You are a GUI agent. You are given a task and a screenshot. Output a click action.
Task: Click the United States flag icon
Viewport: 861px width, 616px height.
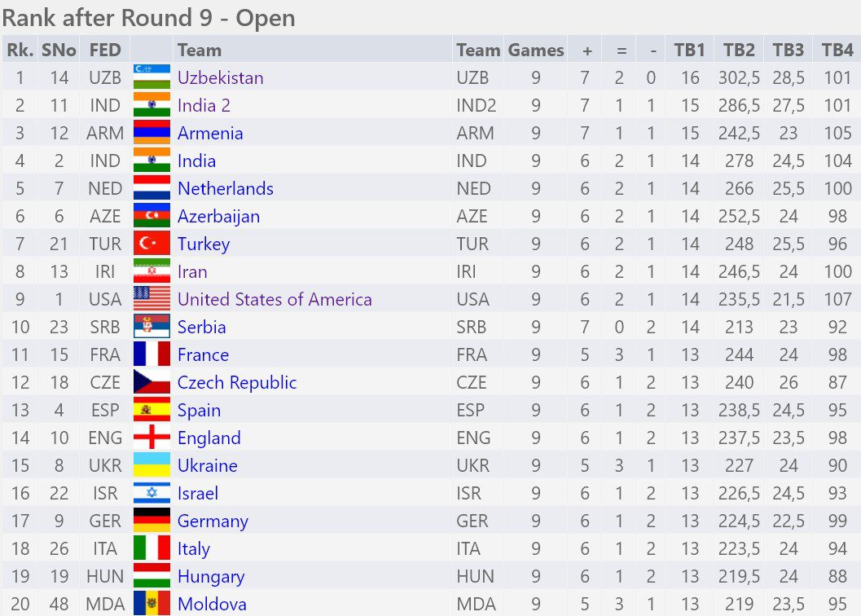tap(152, 299)
